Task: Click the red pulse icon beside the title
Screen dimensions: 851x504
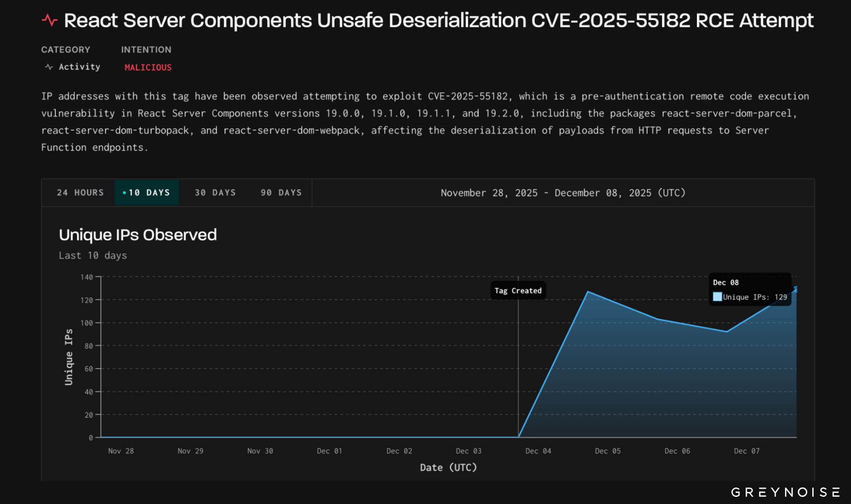Action: click(49, 20)
